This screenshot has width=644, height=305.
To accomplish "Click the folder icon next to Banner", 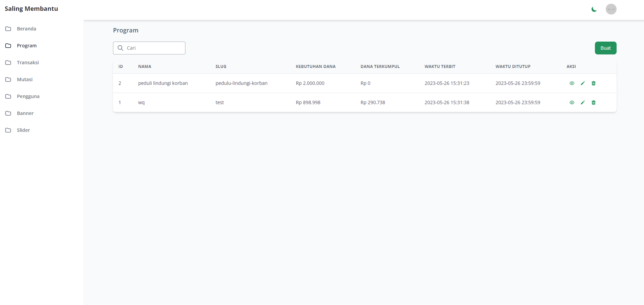I will click(8, 113).
